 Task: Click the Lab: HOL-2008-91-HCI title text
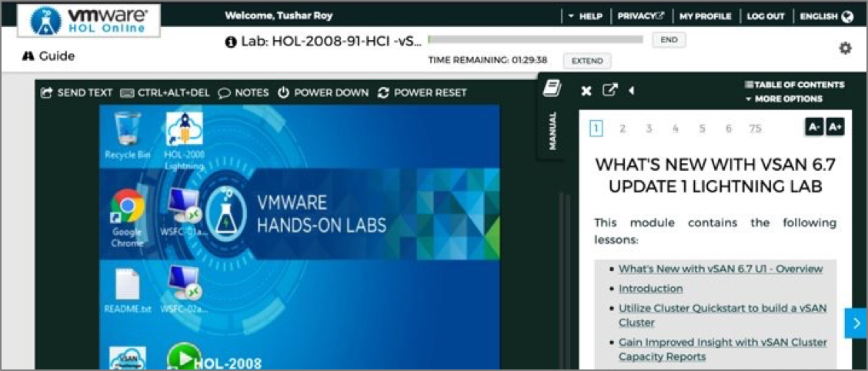pos(331,42)
